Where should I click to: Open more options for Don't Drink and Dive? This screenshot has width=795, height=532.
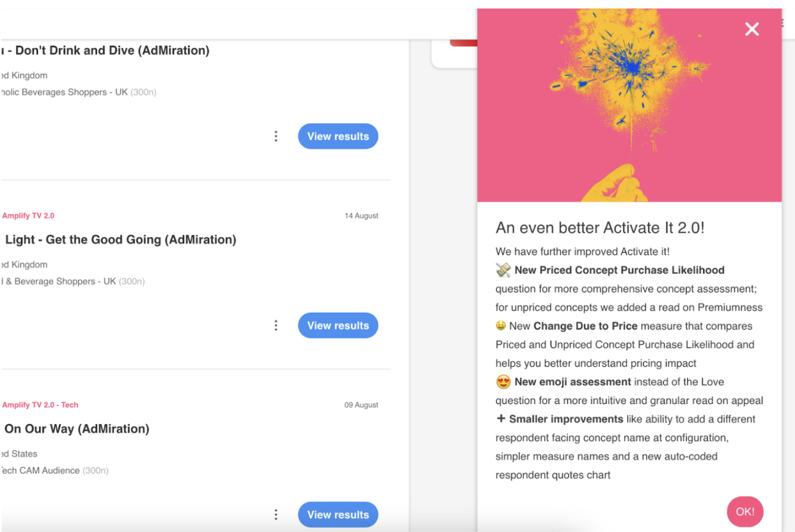pos(276,136)
